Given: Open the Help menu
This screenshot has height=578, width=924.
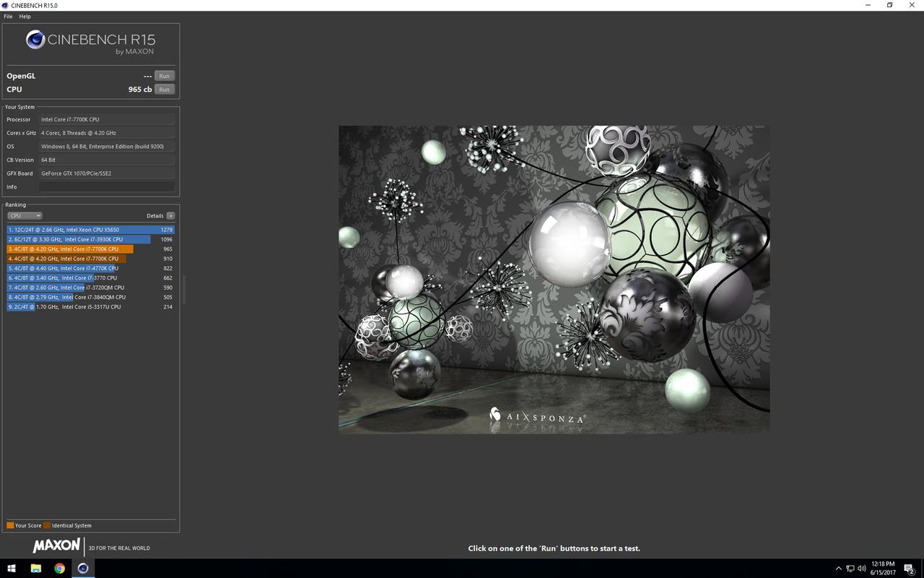Looking at the screenshot, I should coord(25,17).
